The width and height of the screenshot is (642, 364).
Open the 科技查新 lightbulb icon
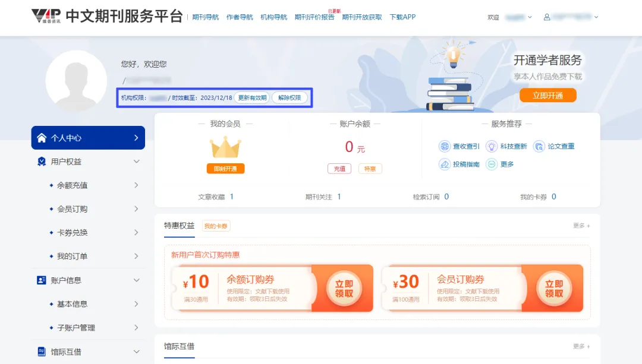pos(492,146)
